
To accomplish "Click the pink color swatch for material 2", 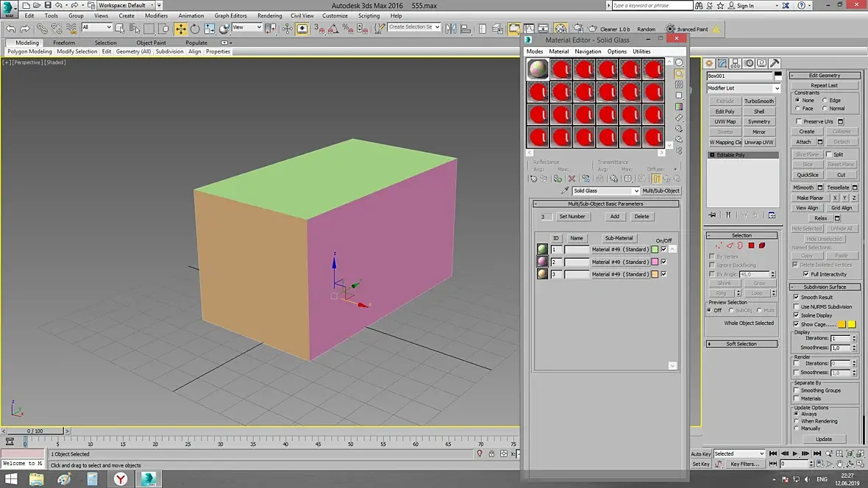I will coord(654,262).
